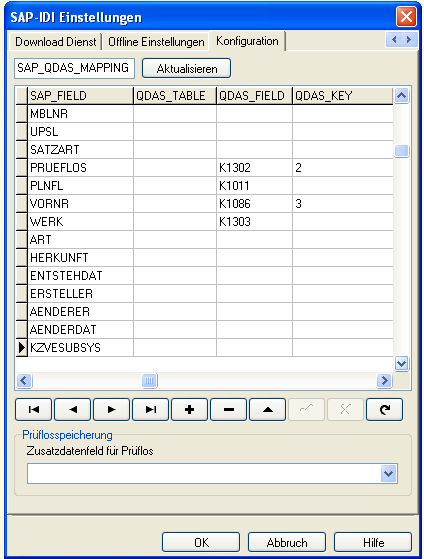Click table vertical scrollbar up arrow
The image size is (424, 559).
402,96
